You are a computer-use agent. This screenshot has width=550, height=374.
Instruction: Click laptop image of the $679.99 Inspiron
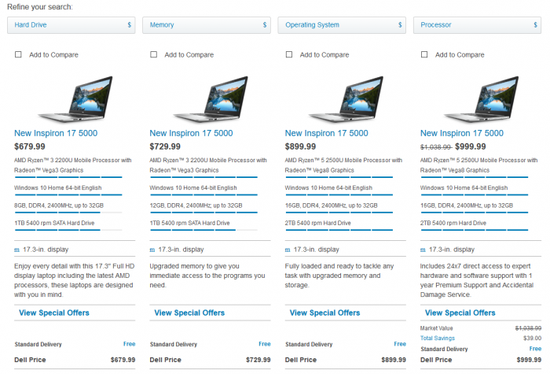75,99
